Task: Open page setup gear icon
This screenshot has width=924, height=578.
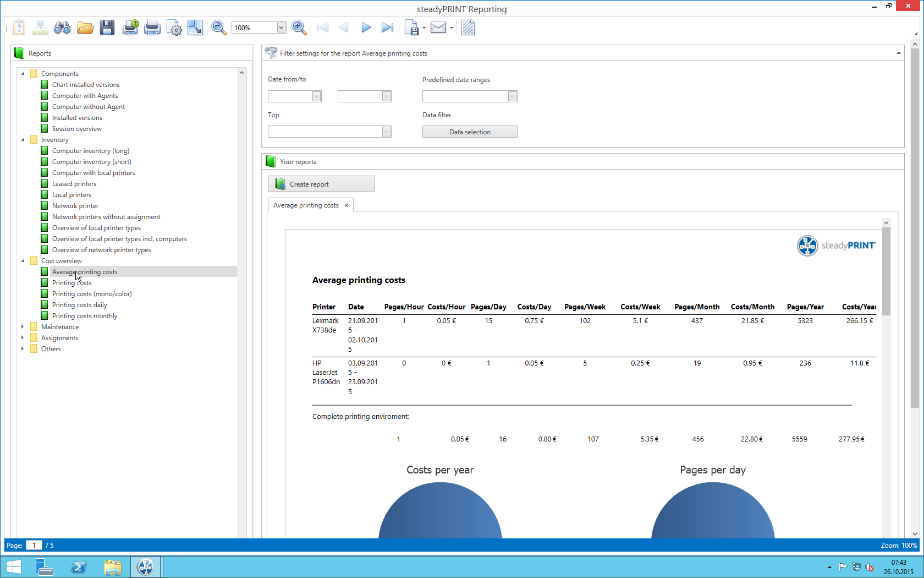Action: [174, 28]
